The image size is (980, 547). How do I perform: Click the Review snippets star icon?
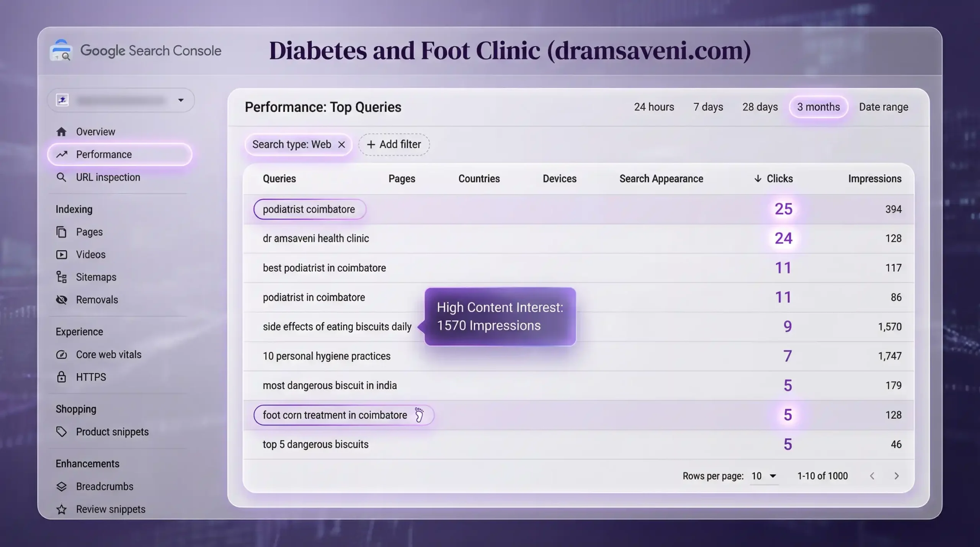tap(61, 509)
